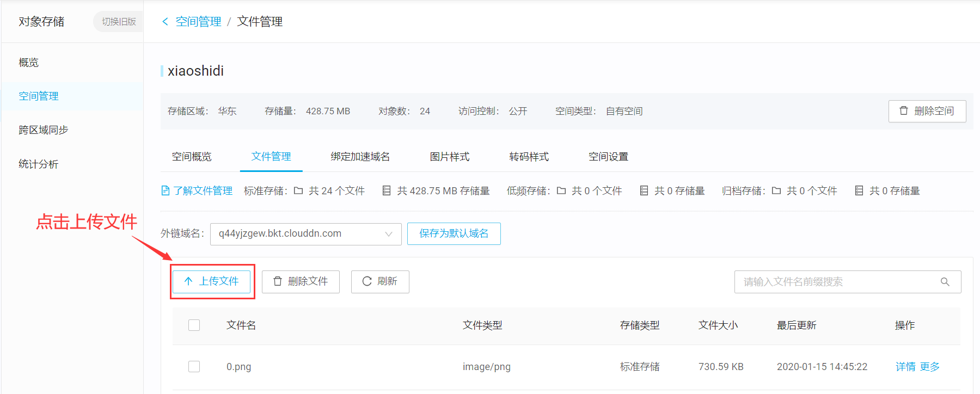Image resolution: width=980 pixels, height=394 pixels.
Task: Focus the 请输入文件名前缀搜索 search field
Action: [x=848, y=282]
